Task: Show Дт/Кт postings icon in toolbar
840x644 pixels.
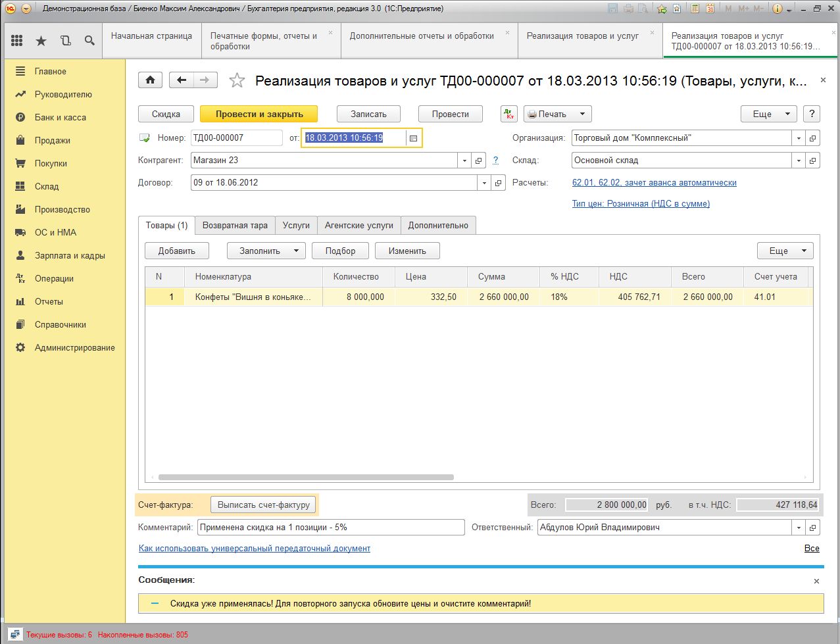Action: (x=509, y=114)
